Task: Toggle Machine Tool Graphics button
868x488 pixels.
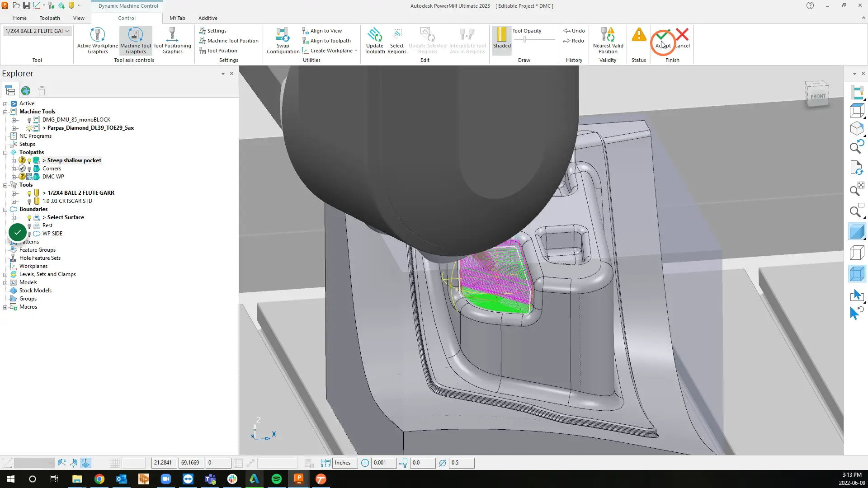Action: (136, 41)
